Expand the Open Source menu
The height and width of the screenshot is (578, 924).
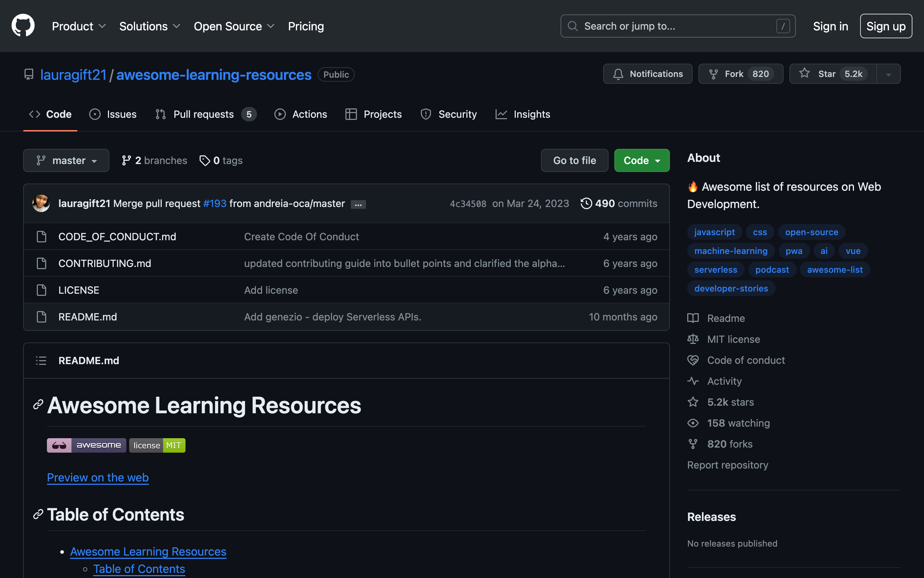234,26
